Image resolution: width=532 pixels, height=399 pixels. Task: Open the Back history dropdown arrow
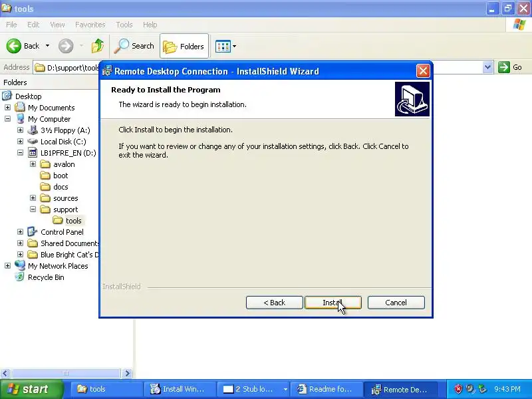(47, 46)
